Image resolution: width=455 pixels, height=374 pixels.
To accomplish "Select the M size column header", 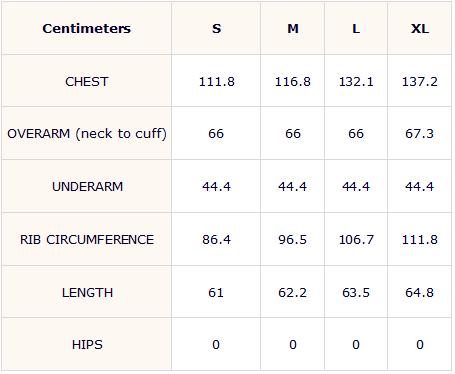I will (293, 29).
